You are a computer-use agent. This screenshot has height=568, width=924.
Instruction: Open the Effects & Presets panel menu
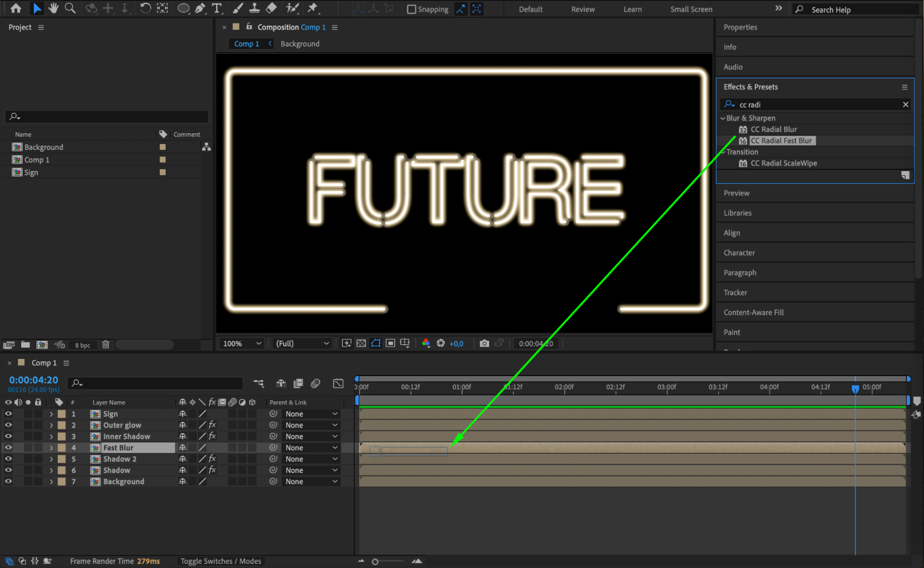(905, 87)
